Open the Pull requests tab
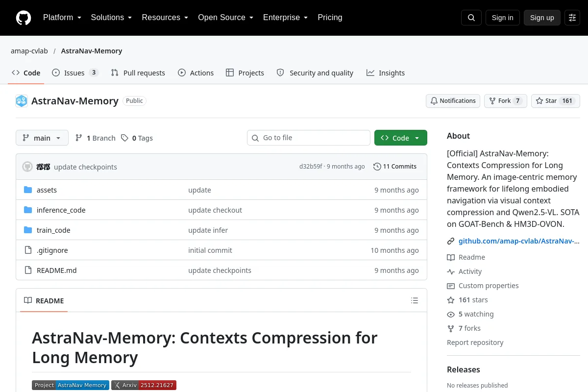 tap(138, 73)
